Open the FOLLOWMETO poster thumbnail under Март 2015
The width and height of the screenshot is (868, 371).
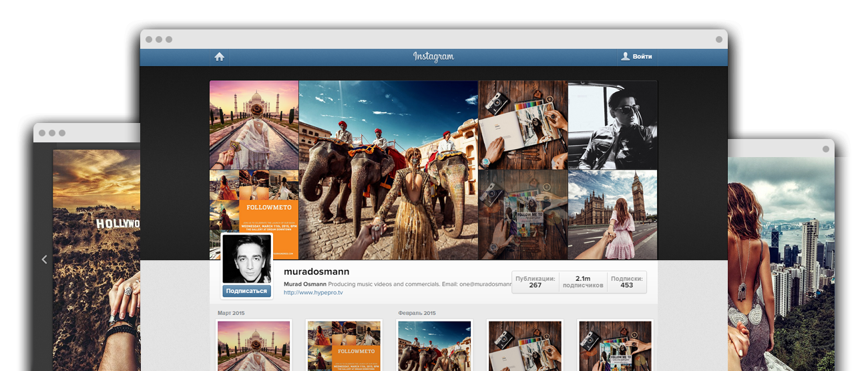pos(343,345)
